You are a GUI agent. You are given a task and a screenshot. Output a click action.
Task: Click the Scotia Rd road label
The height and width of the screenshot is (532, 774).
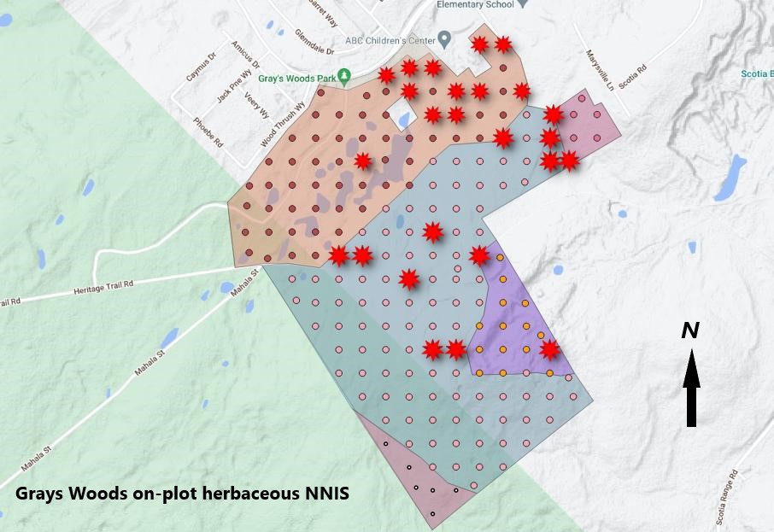(633, 76)
